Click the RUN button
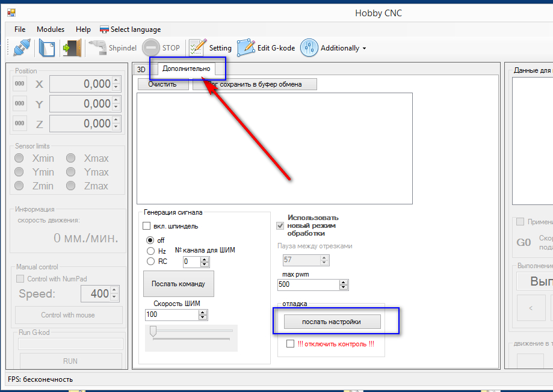Screen dimensions: 553x392 [x=70, y=361]
